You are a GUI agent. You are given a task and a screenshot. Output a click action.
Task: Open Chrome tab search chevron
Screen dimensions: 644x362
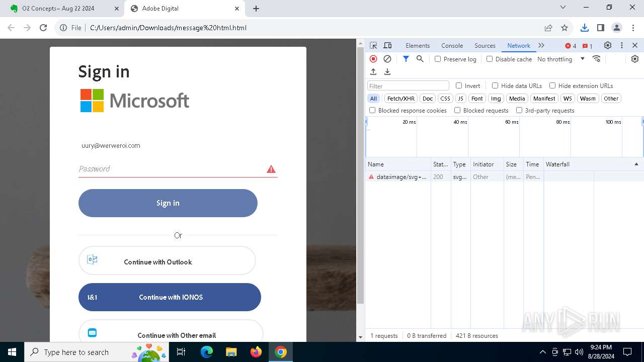point(563,8)
